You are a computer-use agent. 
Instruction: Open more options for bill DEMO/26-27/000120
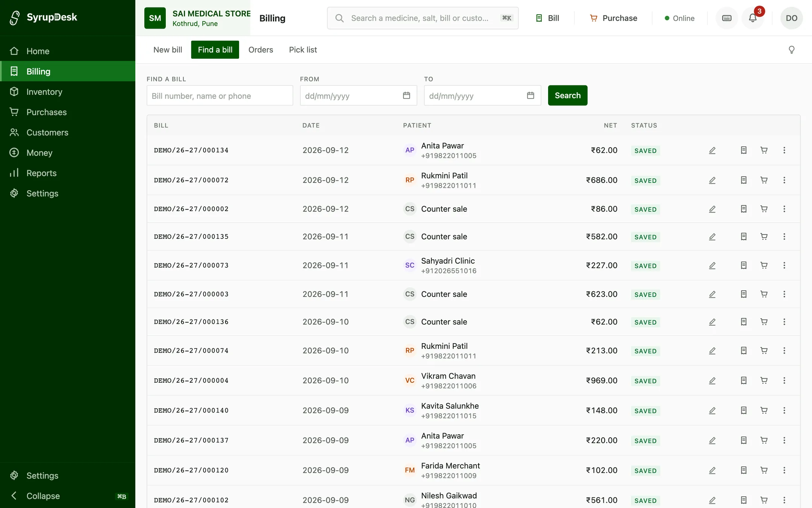point(784,470)
